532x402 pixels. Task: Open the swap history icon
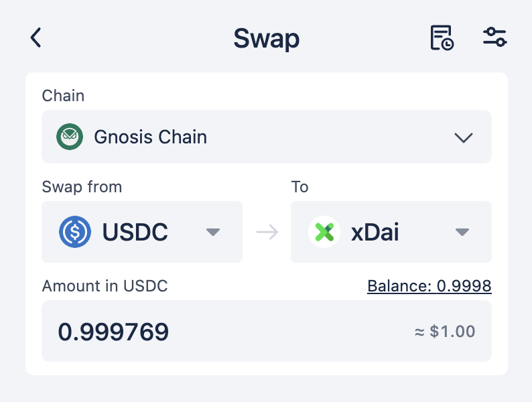pos(442,38)
